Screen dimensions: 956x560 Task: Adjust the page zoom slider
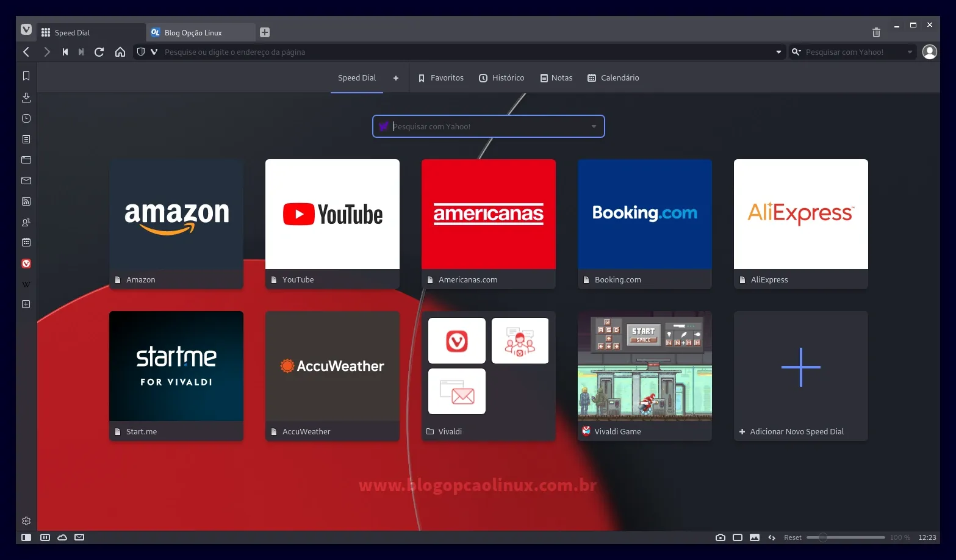846,537
